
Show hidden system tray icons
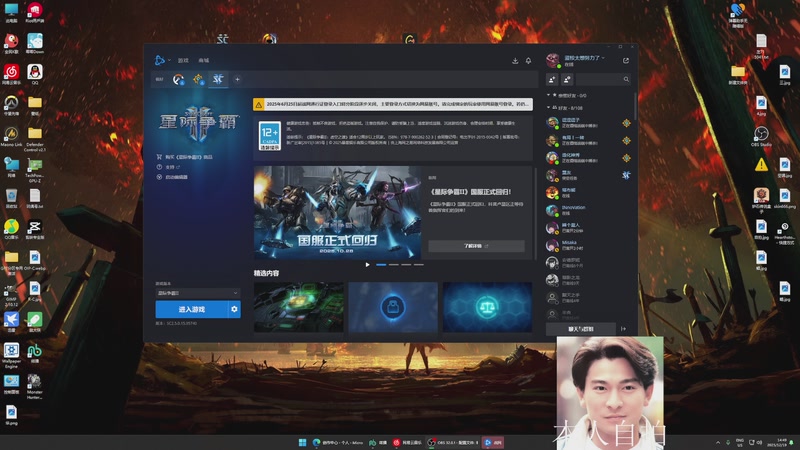click(718, 442)
